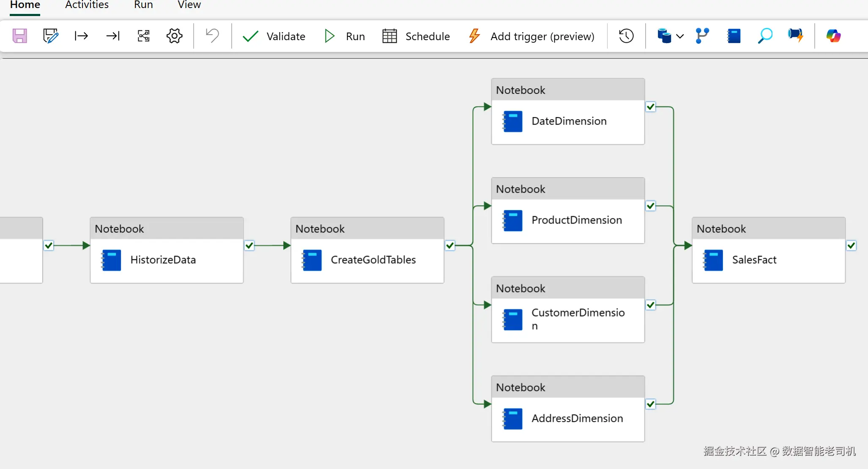Click the success checkmark on CustomerDimension output

(x=651, y=305)
